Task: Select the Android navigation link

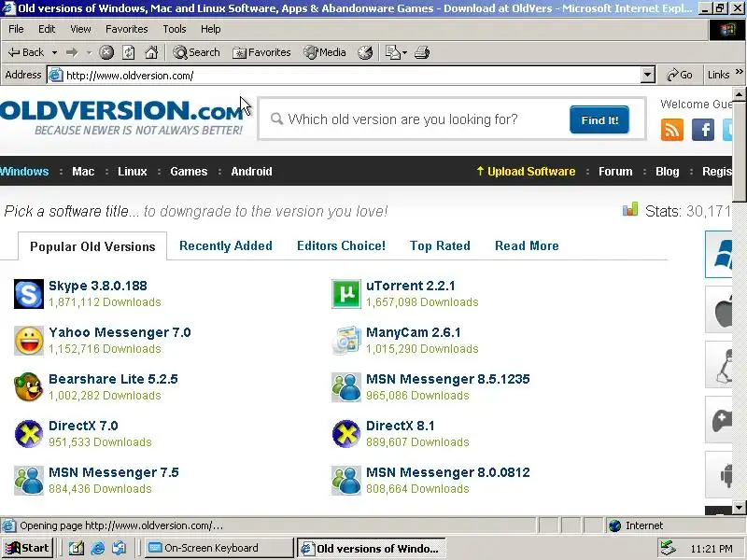Action: pyautogui.click(x=251, y=172)
